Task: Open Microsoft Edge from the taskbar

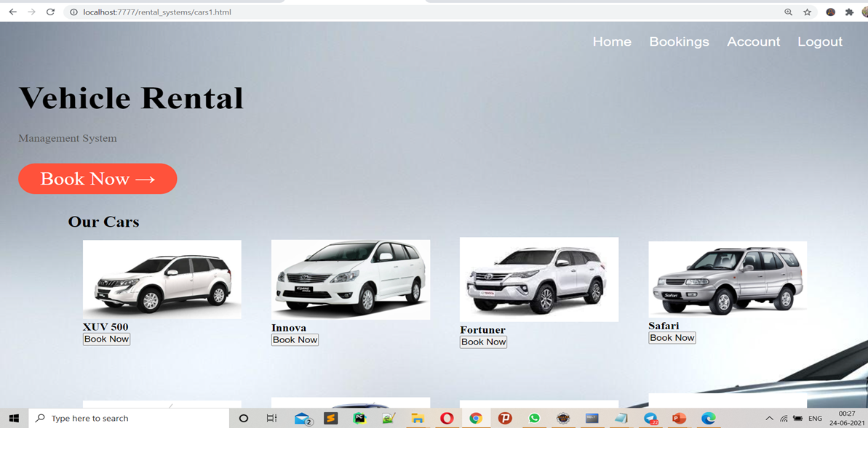Action: [x=708, y=418]
